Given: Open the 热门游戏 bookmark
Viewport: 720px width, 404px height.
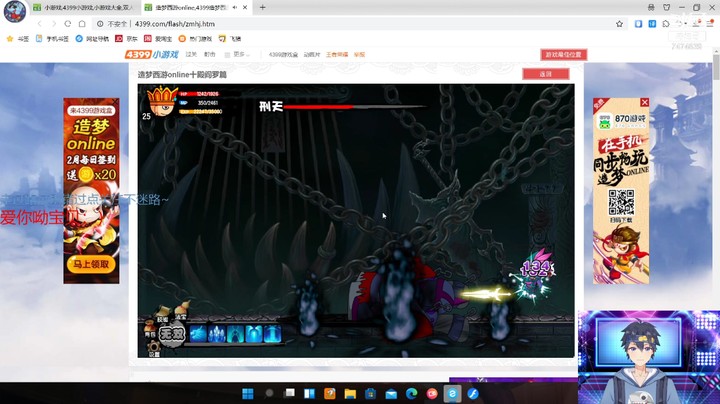Looking at the screenshot, I should tap(196, 39).
